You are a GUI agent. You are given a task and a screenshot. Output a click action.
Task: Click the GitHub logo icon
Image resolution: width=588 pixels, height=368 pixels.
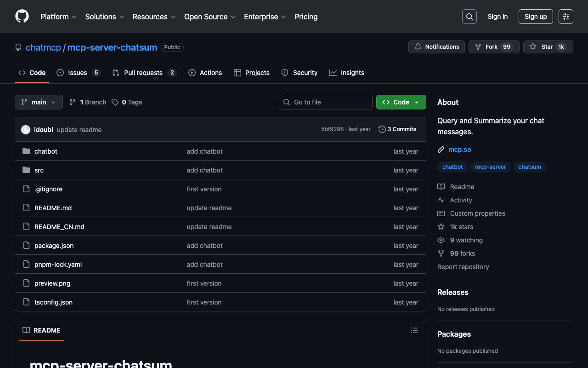click(x=22, y=17)
